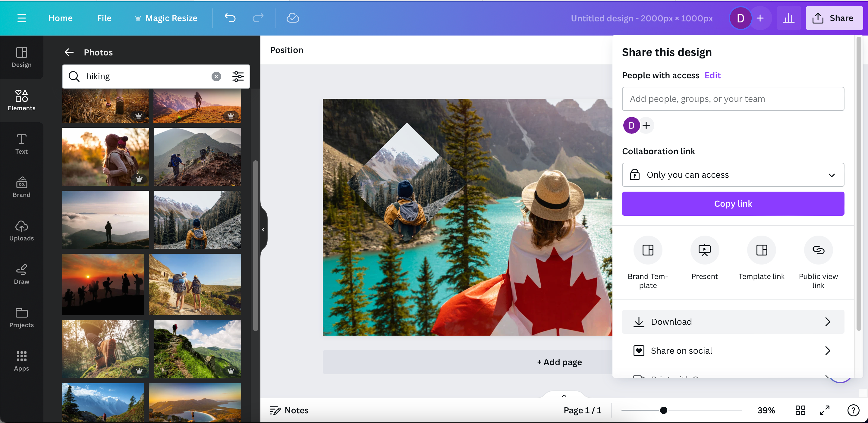Expand Share on social option
868x423 pixels.
click(733, 351)
